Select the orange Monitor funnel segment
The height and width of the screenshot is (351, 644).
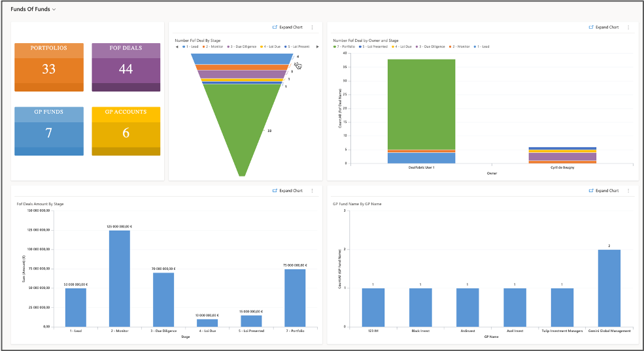click(243, 67)
